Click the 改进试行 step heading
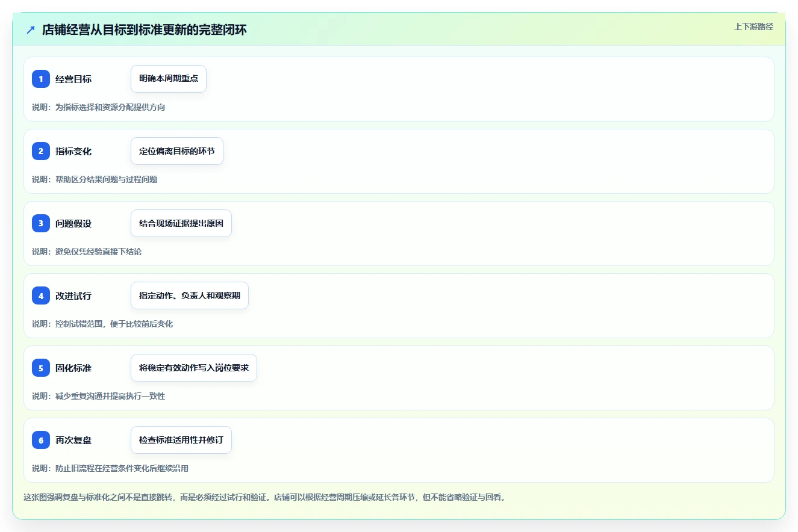 [73, 295]
